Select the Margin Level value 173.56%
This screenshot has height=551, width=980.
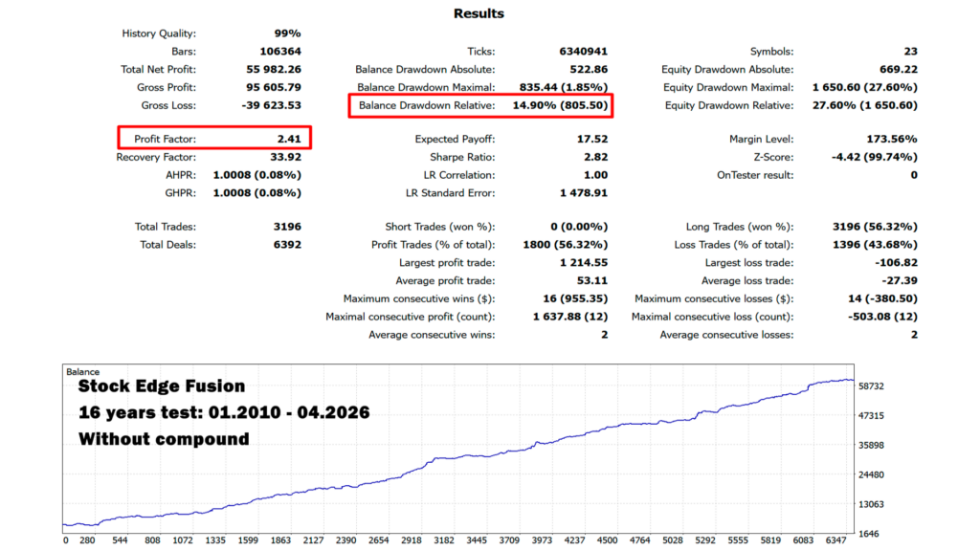click(892, 139)
